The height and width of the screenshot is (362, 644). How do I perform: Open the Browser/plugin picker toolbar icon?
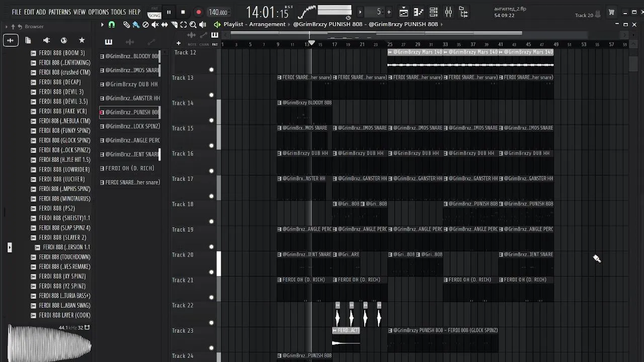463,12
